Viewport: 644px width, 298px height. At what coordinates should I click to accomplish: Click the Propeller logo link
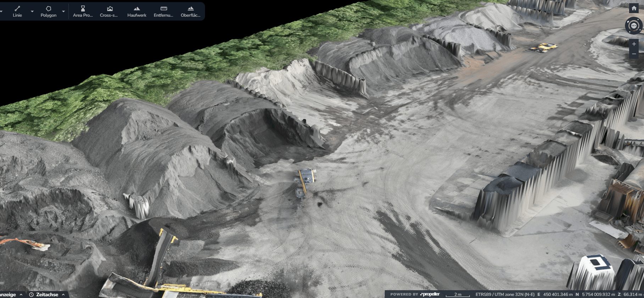click(430, 294)
